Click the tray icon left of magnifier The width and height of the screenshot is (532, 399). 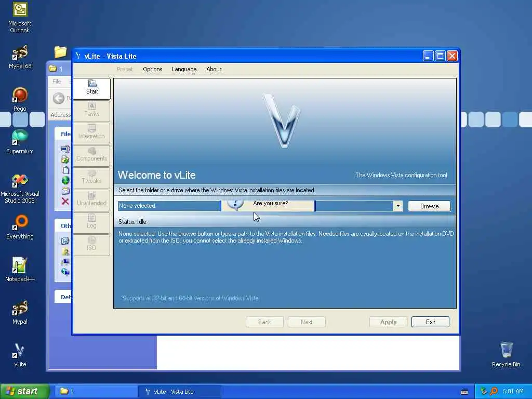[x=484, y=391]
